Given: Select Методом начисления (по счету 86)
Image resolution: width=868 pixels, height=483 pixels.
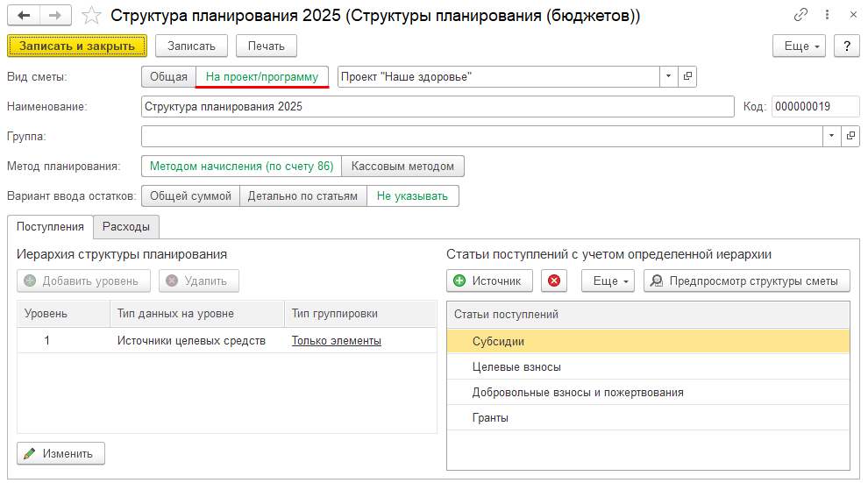Looking at the screenshot, I should pos(242,166).
